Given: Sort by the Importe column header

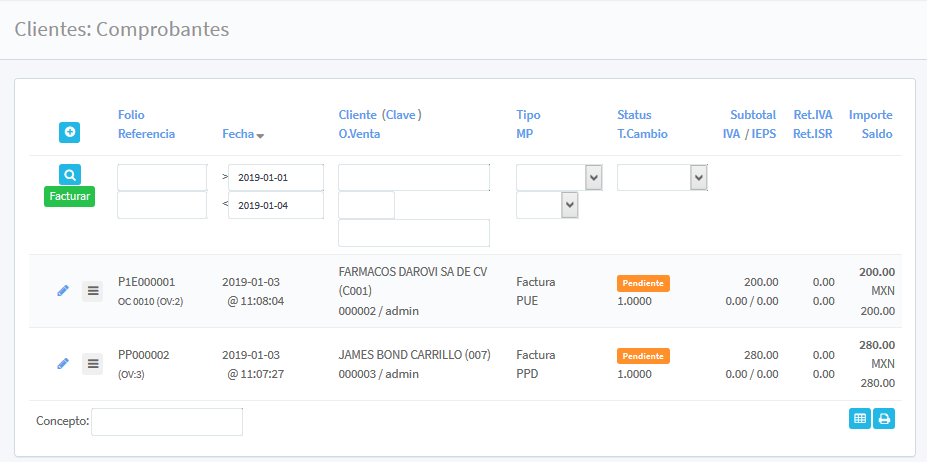Looking at the screenshot, I should tap(870, 115).
